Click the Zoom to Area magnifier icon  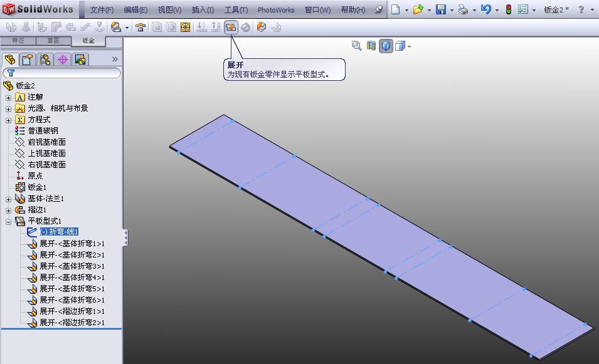pyautogui.click(x=356, y=46)
